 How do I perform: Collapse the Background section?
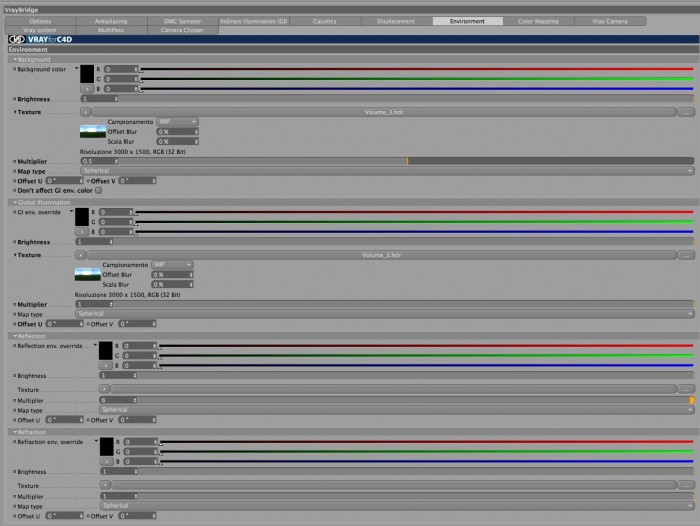coord(15,59)
